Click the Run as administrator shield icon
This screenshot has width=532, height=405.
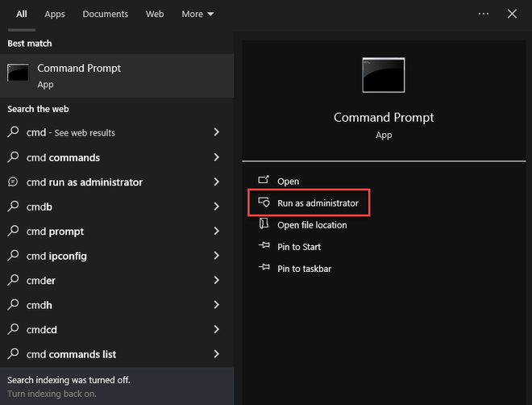(x=263, y=203)
